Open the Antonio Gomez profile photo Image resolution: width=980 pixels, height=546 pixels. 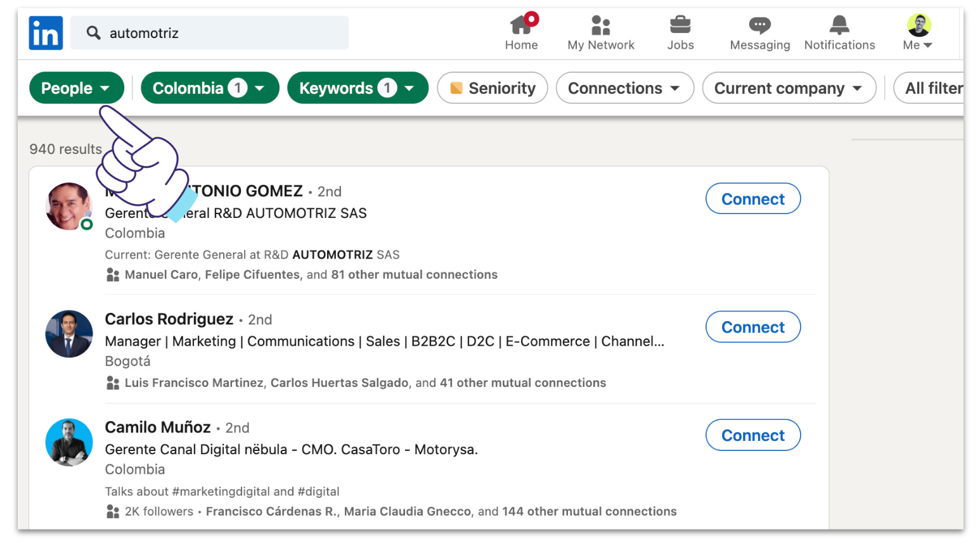coord(69,206)
